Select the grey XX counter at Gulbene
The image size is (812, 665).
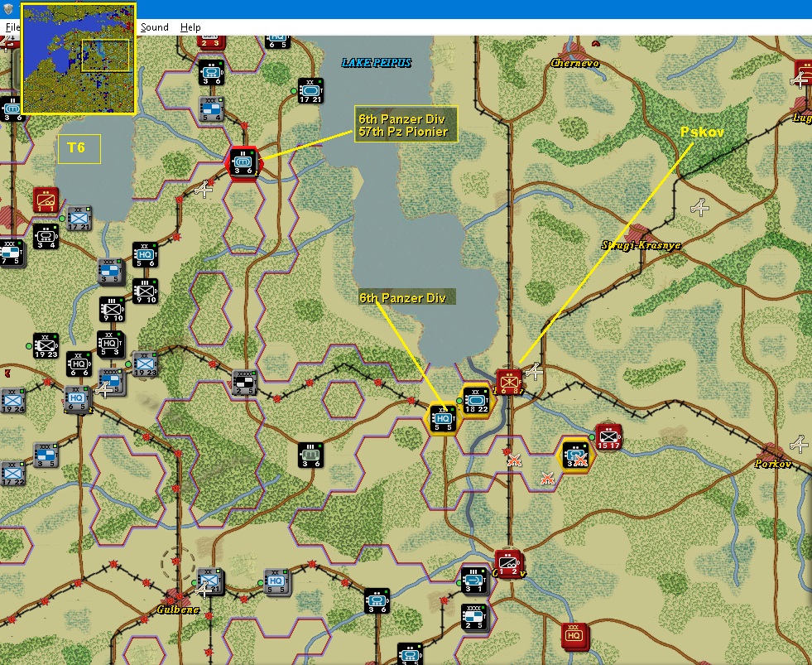(x=210, y=581)
